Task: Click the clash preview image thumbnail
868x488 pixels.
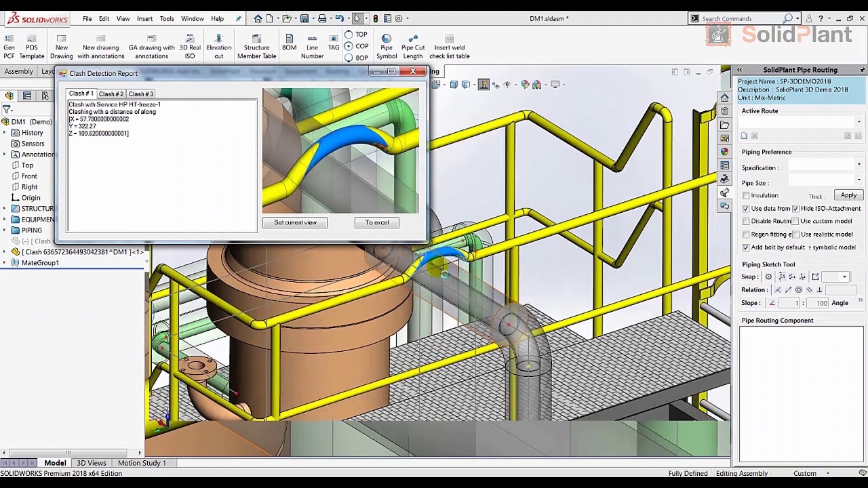Action: click(x=340, y=150)
